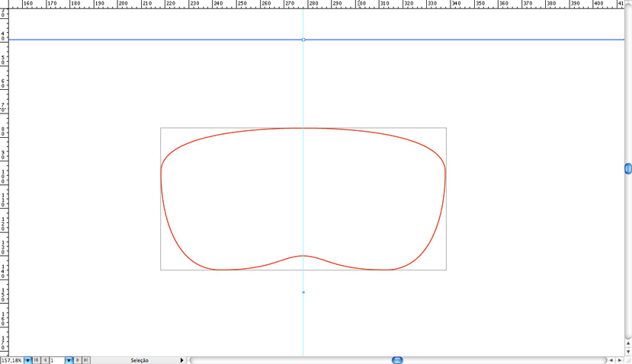Click the horizontal scrollbar right arrow
Image resolution: width=632 pixels, height=364 pixels.
pyautogui.click(x=620, y=360)
